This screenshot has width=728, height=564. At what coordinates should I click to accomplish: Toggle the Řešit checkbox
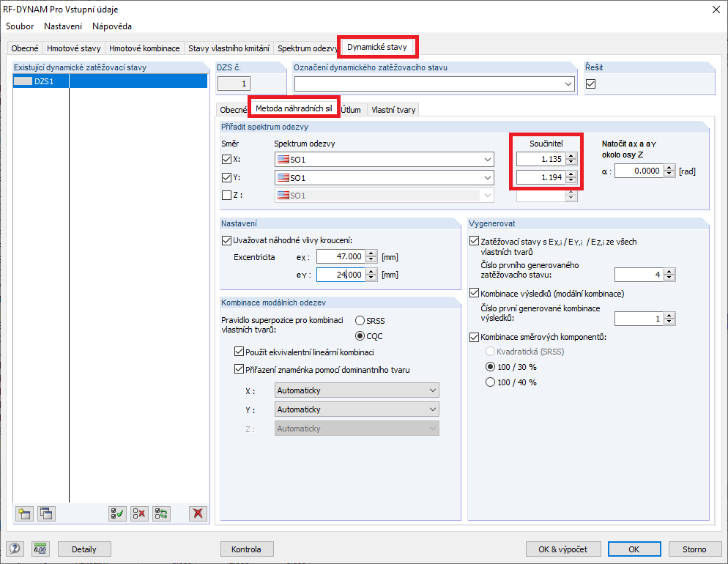[x=590, y=84]
